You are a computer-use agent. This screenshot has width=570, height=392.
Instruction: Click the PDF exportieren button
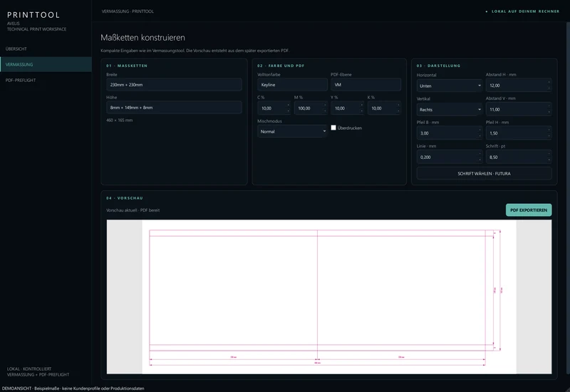coord(529,210)
